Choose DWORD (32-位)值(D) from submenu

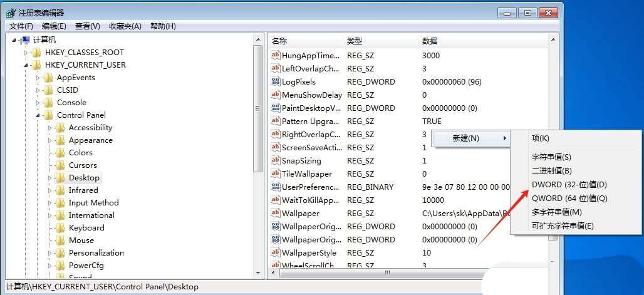coord(569,185)
